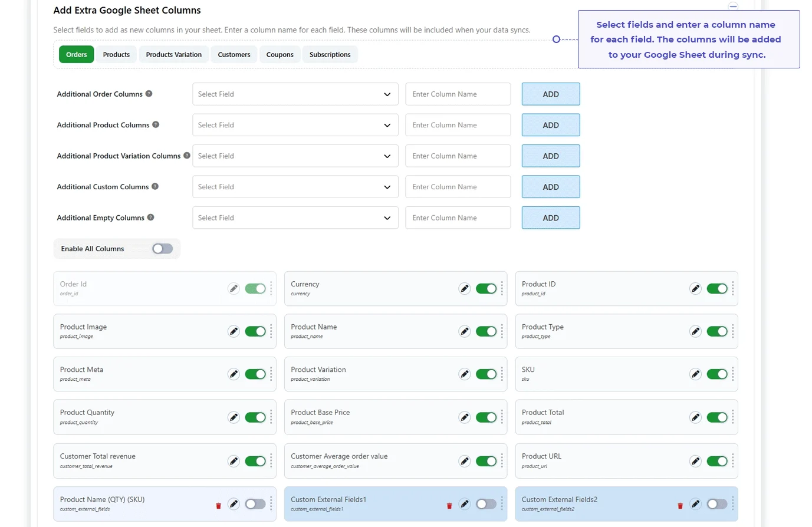Enable the Custom External Fields2 column
This screenshot has height=527, width=812.
click(x=717, y=504)
